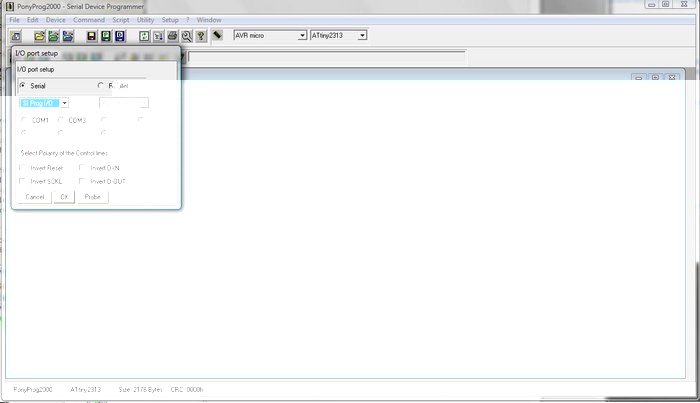Click the open device file folder icon
The height and width of the screenshot is (403, 700).
39,35
